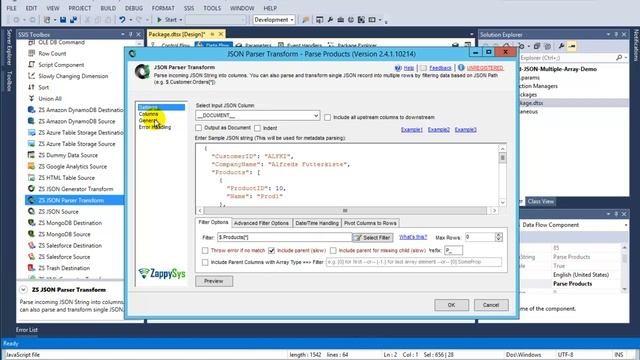
Task: Select Slowly Changing Dimension toolbox item
Action: tap(73, 76)
